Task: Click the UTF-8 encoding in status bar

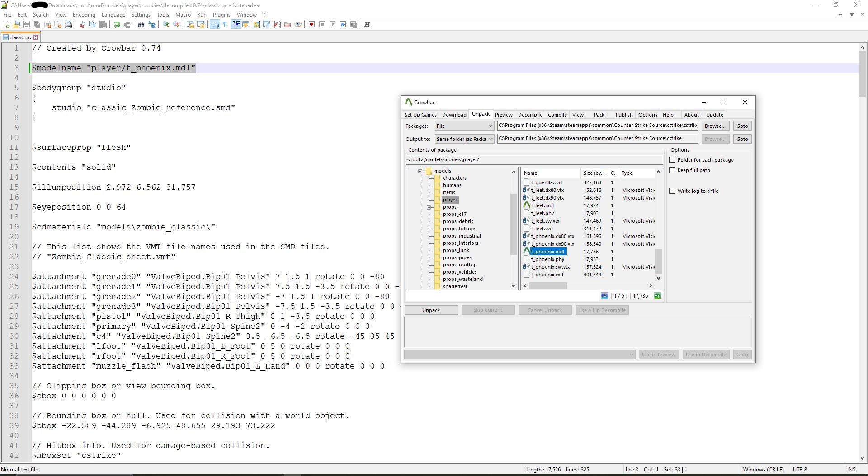Action: pos(800,470)
